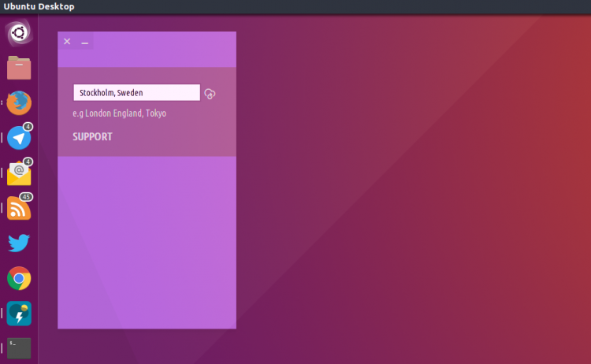The width and height of the screenshot is (591, 364).
Task: Click the Ubuntu Desktop title text
Action: click(39, 6)
